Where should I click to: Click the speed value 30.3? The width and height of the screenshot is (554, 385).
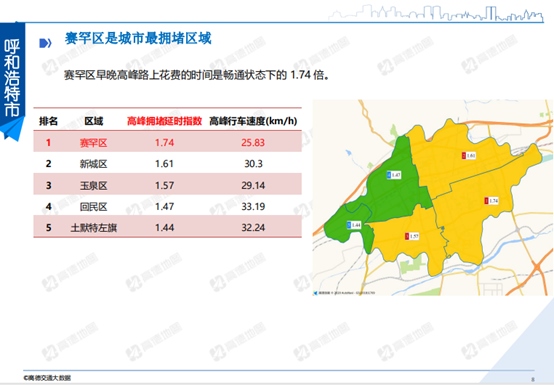pyautogui.click(x=253, y=164)
